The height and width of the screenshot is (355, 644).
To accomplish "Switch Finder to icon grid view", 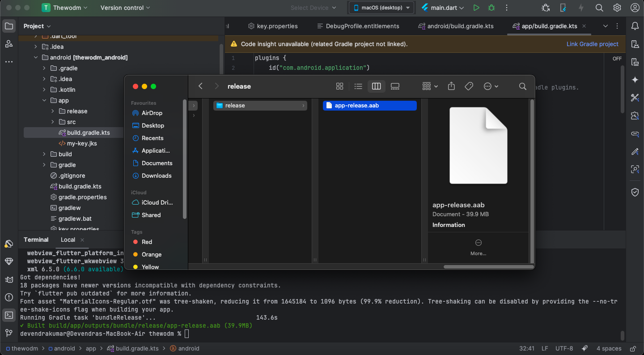I will pos(339,86).
